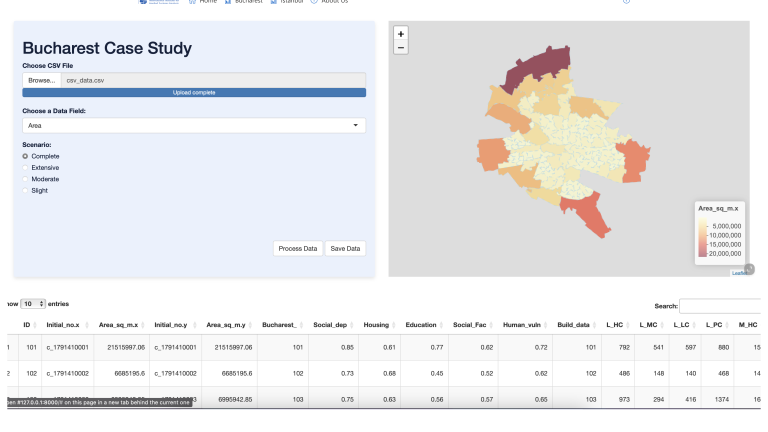Sort table by L_MC column
The image size is (768, 432).
click(651, 325)
